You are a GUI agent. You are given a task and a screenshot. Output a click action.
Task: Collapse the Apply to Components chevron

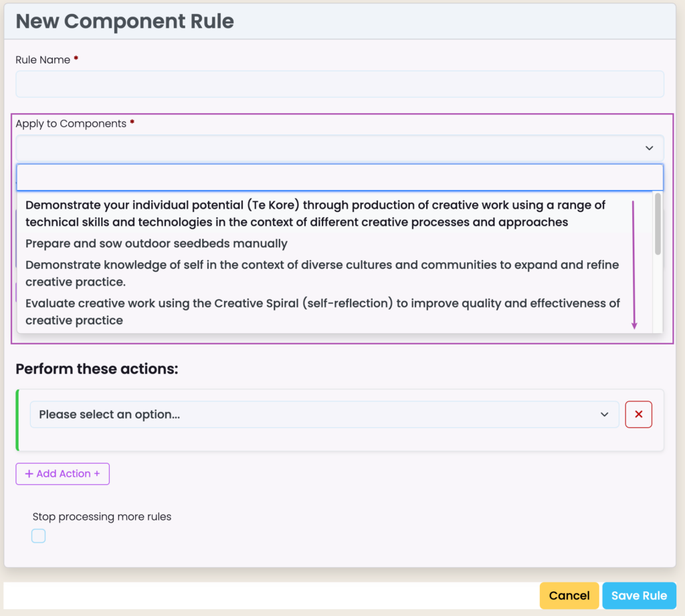[648, 148]
